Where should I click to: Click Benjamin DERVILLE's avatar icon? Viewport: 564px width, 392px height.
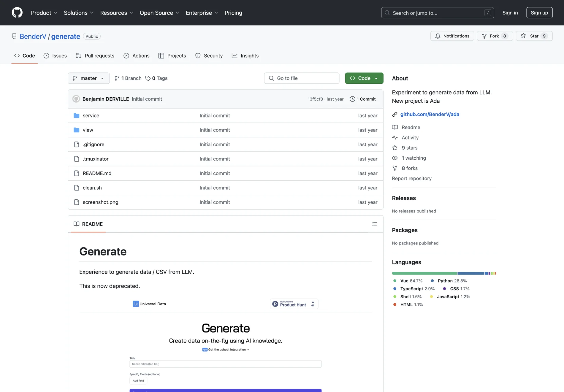pyautogui.click(x=76, y=99)
